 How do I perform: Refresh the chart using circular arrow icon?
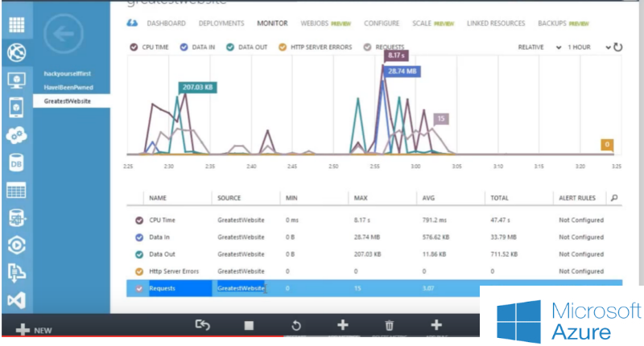coord(618,47)
